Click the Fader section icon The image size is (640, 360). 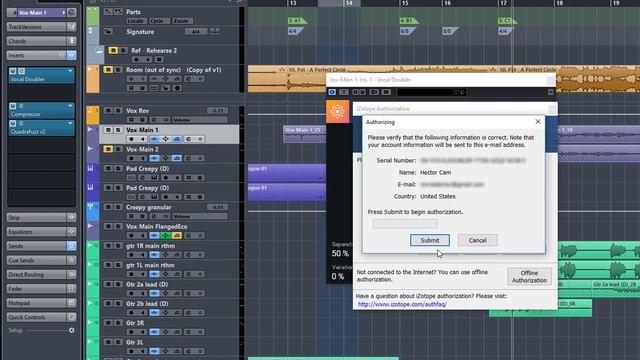click(x=71, y=289)
